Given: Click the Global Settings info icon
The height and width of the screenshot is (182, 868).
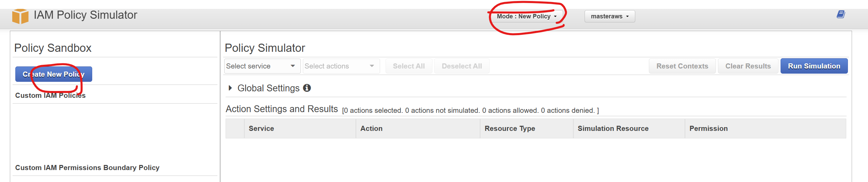Looking at the screenshot, I should 307,88.
